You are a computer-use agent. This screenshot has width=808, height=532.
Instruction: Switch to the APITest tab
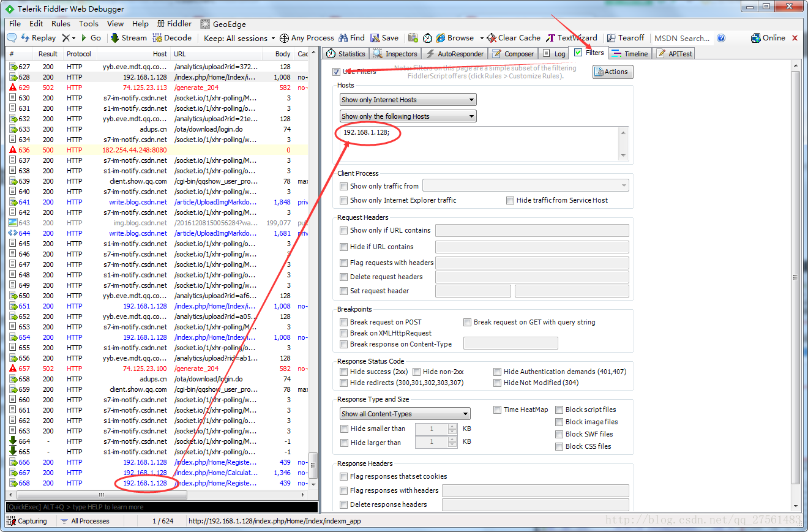pyautogui.click(x=675, y=54)
